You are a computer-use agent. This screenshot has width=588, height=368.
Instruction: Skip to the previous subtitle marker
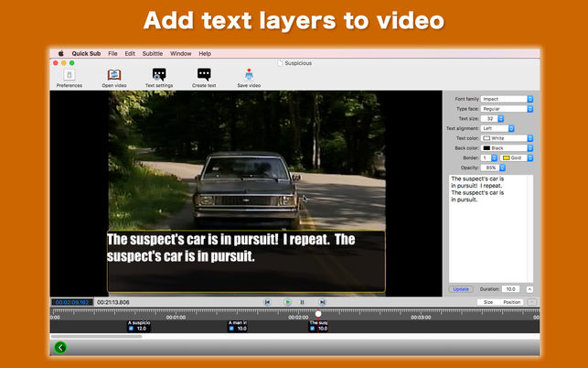pos(267,301)
